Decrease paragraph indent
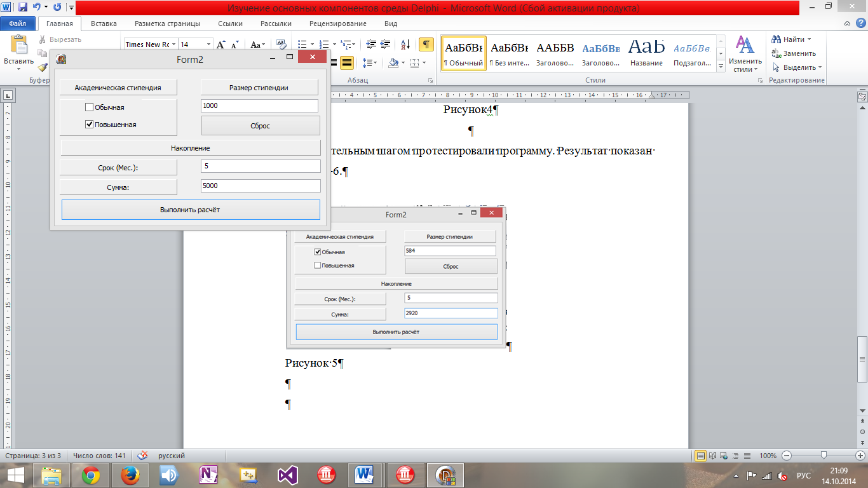This screenshot has height=488, width=868. pos(372,44)
